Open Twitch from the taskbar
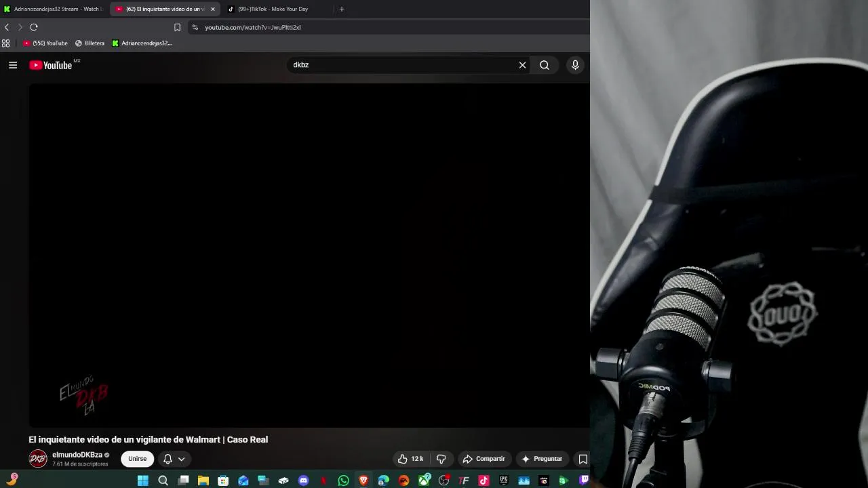Screen dimensions: 868x488 584,481
